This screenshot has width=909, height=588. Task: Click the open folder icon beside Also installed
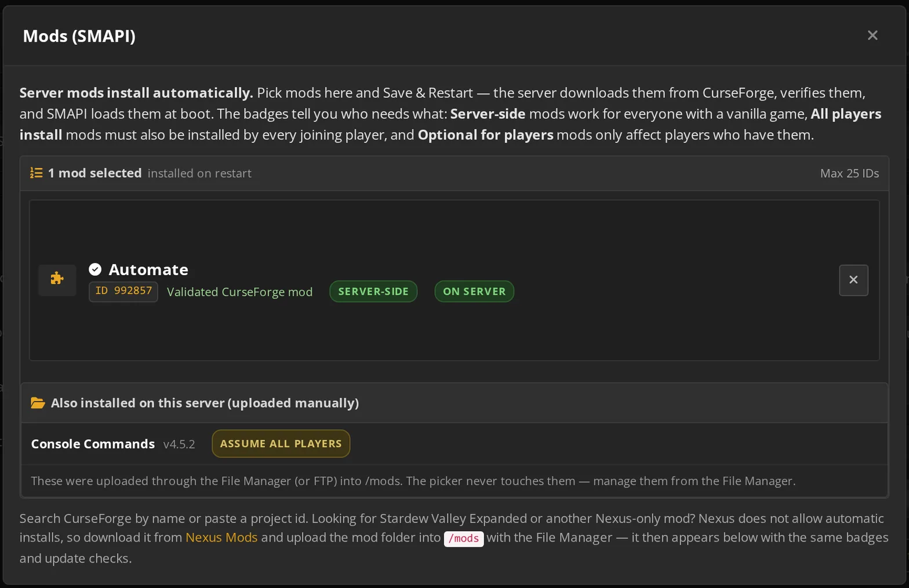pos(38,403)
